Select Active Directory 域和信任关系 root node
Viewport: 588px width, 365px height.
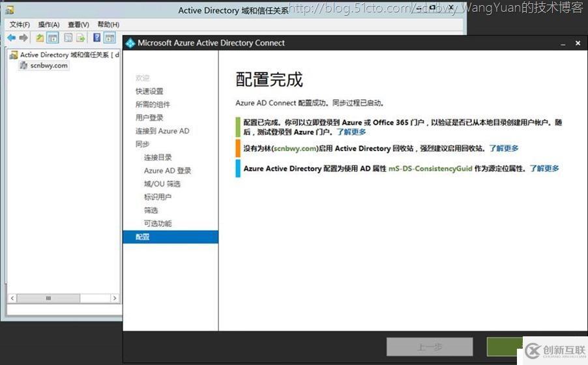[65, 55]
